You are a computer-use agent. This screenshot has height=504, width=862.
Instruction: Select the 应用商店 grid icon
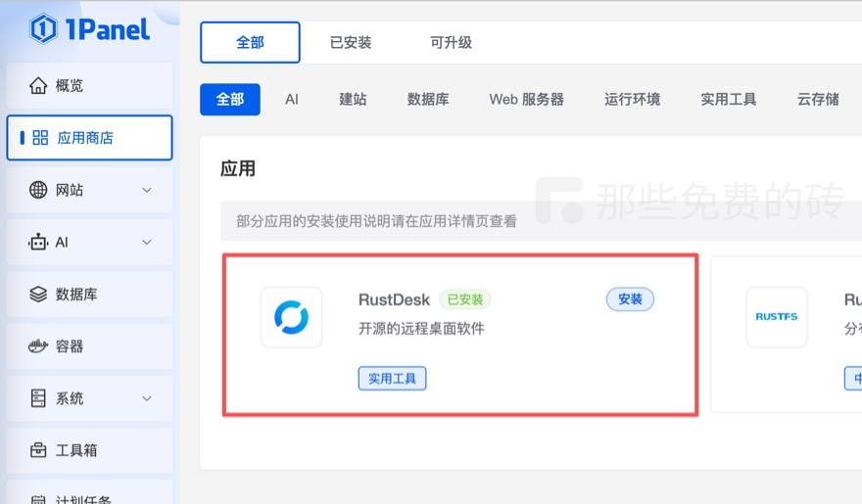(40, 137)
